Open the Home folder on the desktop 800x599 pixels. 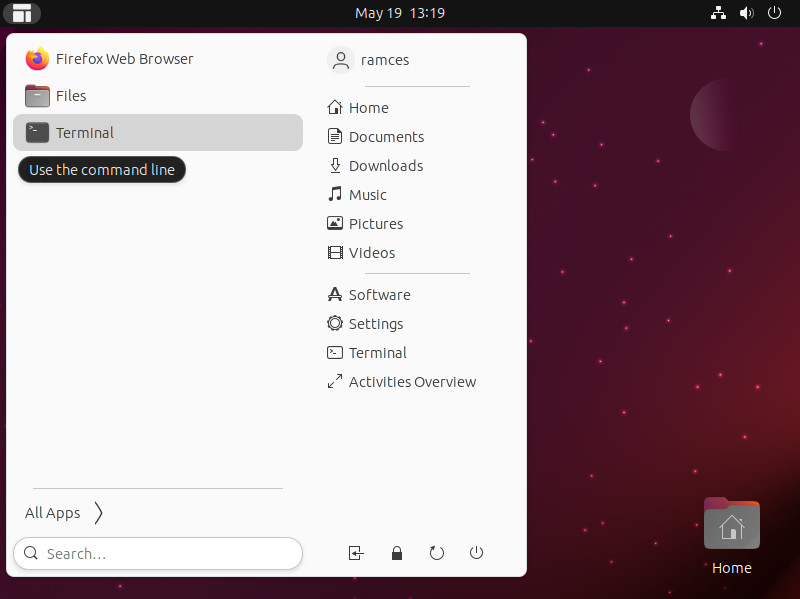731,523
